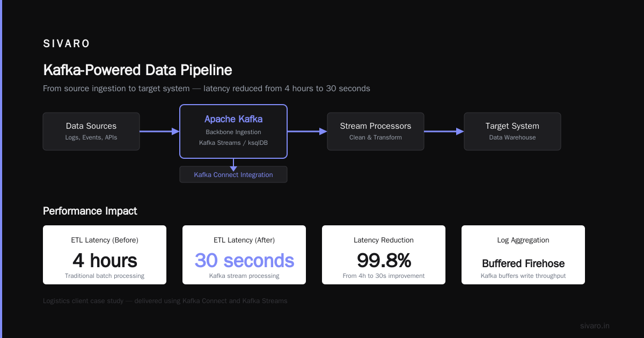
Task: Open the Kafka Connect Integration label
Action: coord(233,174)
